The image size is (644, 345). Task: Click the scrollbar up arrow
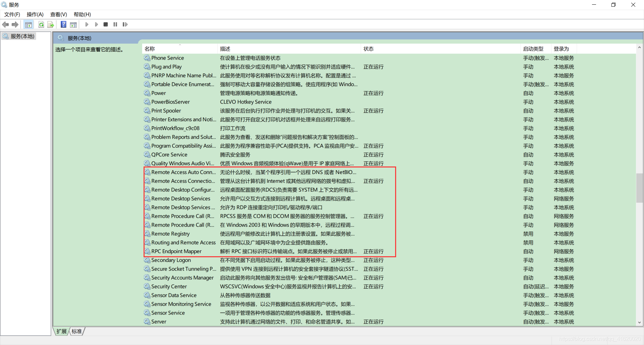(x=639, y=48)
